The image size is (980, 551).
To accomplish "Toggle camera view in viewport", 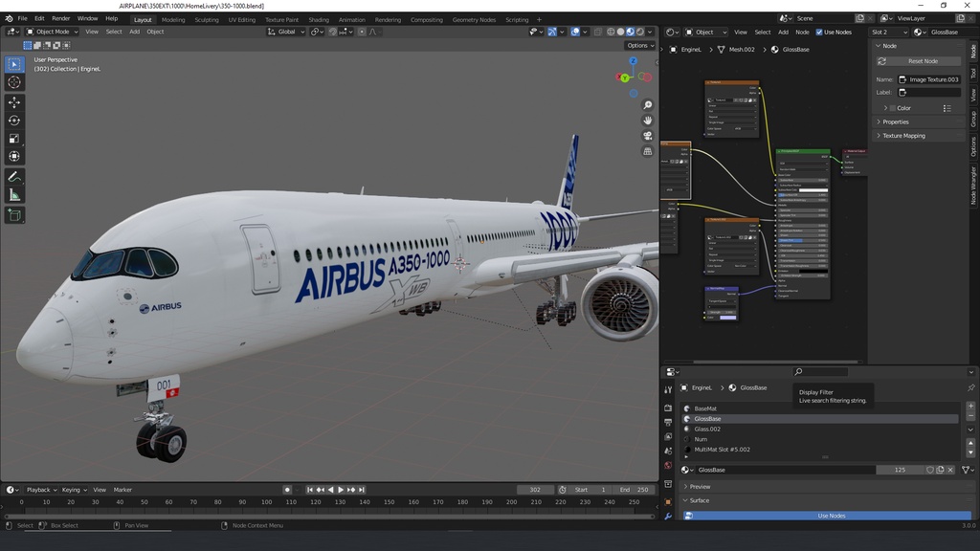I will click(648, 136).
